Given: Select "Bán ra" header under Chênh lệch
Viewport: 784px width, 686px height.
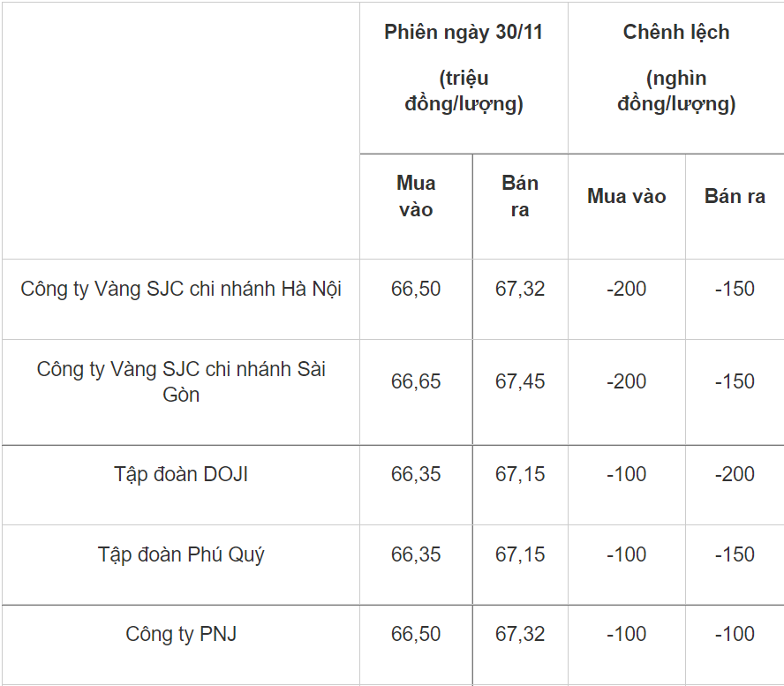Looking at the screenshot, I should [x=735, y=196].
